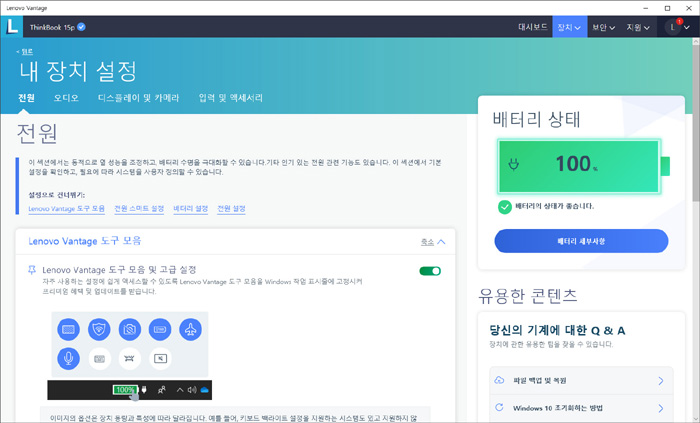The image size is (700, 423).
Task: Open the file backup and restore arrow
Action: click(661, 381)
